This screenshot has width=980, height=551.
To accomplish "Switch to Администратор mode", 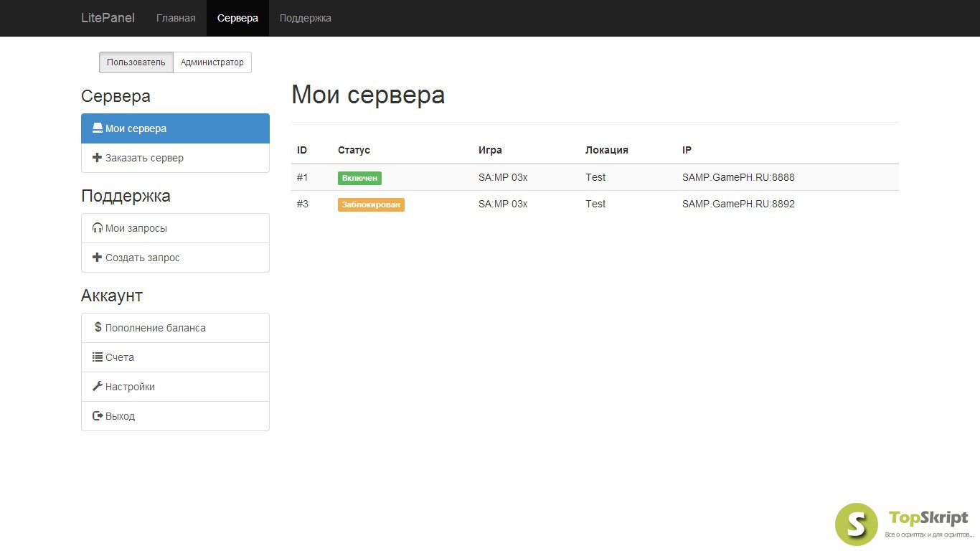I will [212, 62].
